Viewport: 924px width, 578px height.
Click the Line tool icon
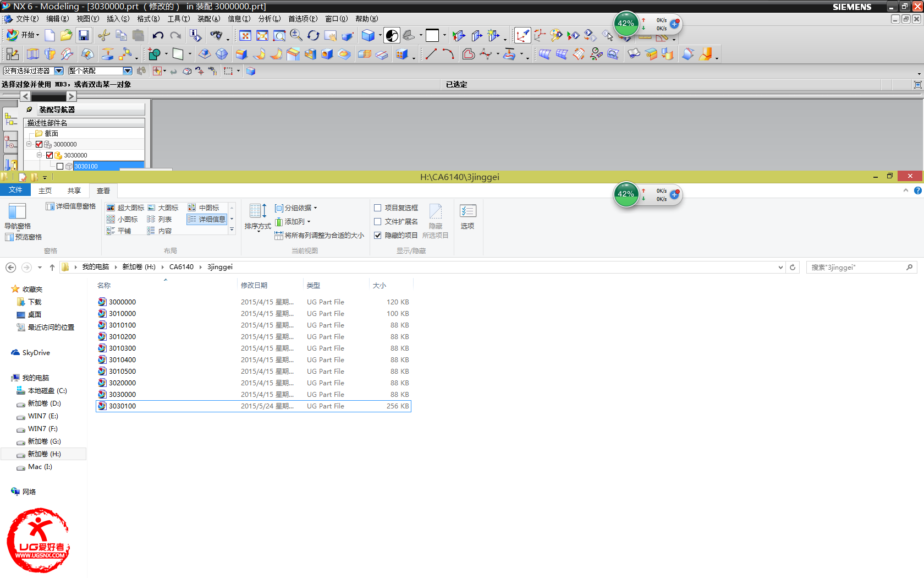pyautogui.click(x=431, y=54)
